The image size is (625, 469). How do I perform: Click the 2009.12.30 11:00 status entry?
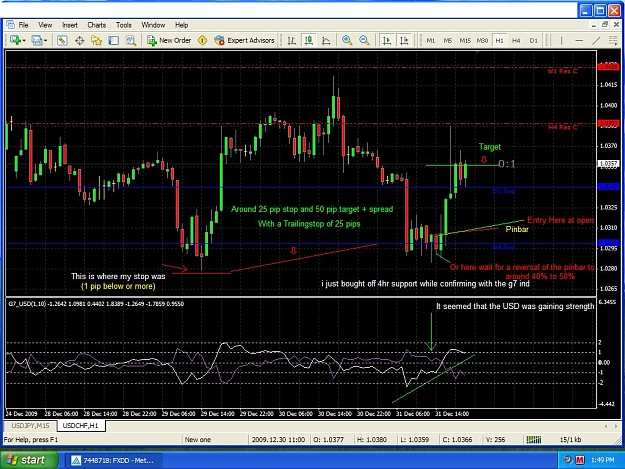[x=278, y=440]
